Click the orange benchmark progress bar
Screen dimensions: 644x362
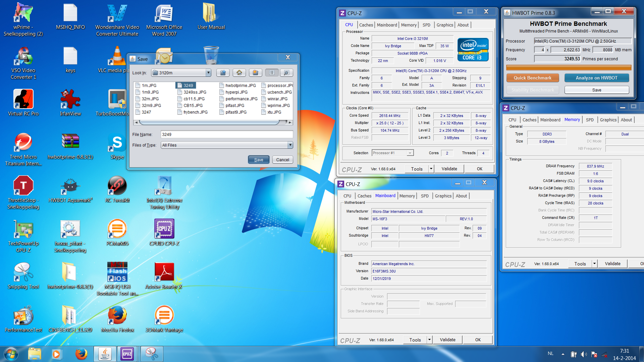(569, 68)
